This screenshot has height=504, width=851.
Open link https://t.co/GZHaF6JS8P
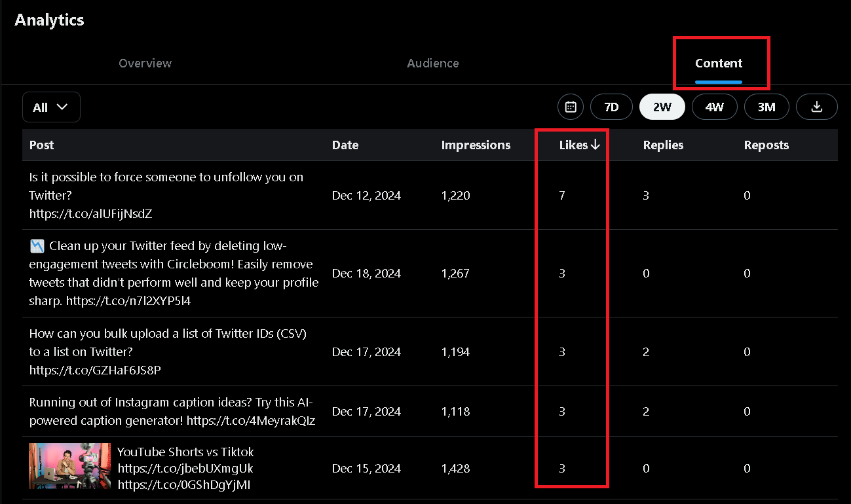tap(95, 370)
